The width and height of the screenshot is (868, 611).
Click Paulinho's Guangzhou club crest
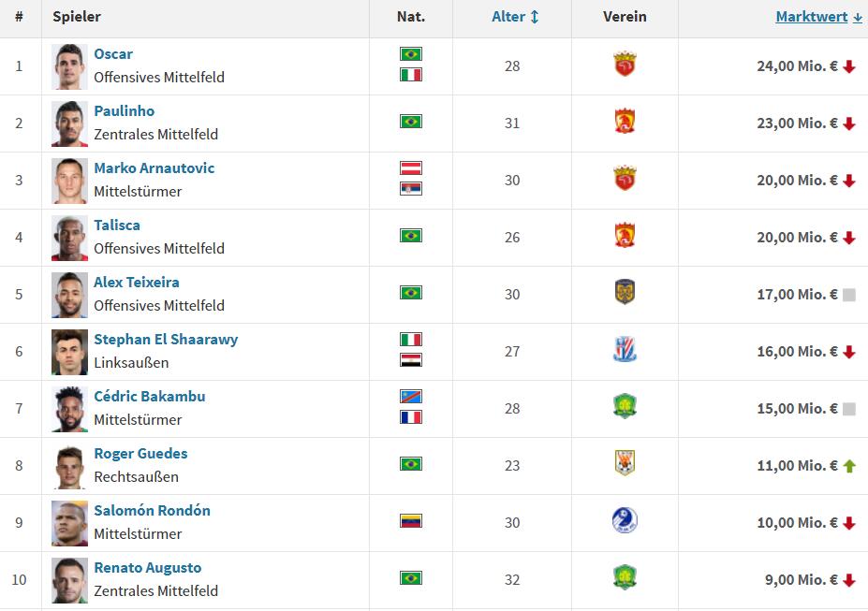click(x=625, y=121)
